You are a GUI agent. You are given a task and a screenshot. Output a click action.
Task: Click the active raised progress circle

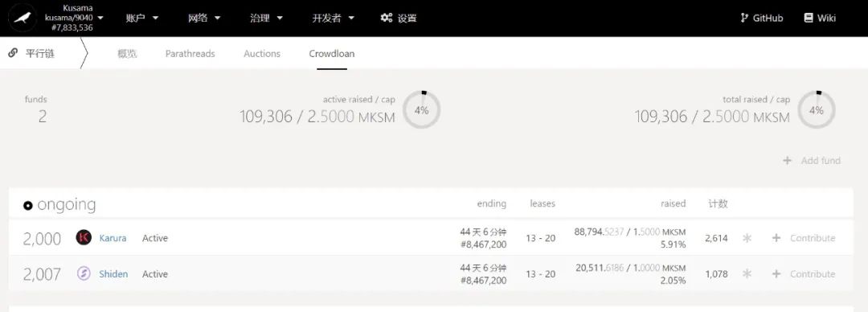[x=422, y=109]
